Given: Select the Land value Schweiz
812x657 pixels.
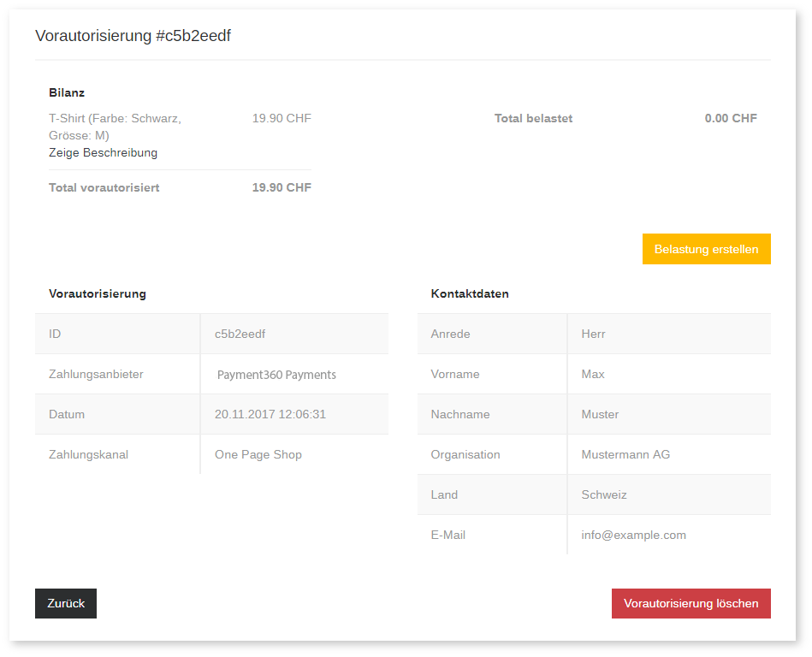Looking at the screenshot, I should [603, 494].
